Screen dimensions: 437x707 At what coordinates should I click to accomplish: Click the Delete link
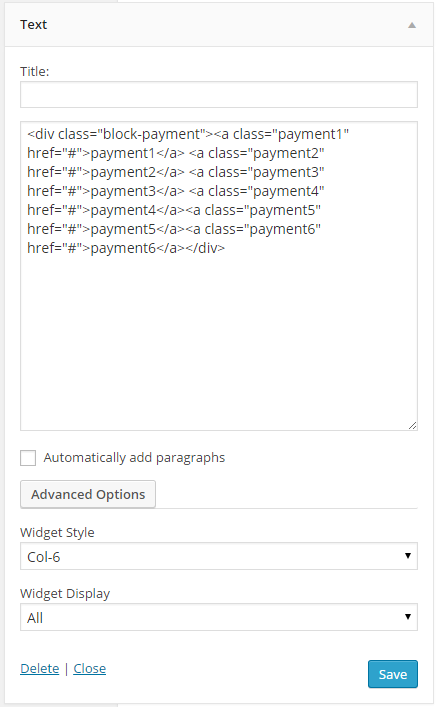coord(40,669)
